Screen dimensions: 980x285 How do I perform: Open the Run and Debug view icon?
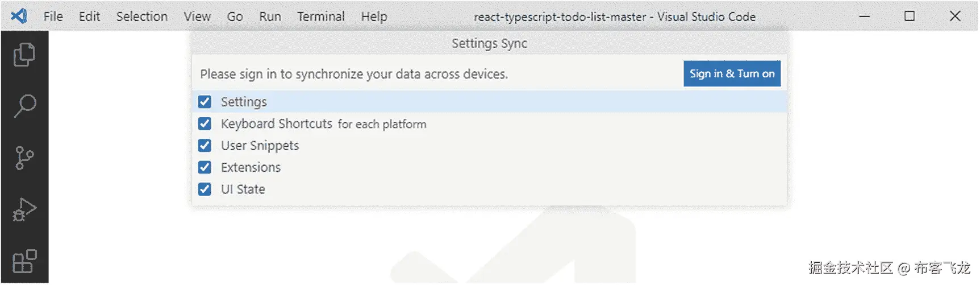coord(24,209)
